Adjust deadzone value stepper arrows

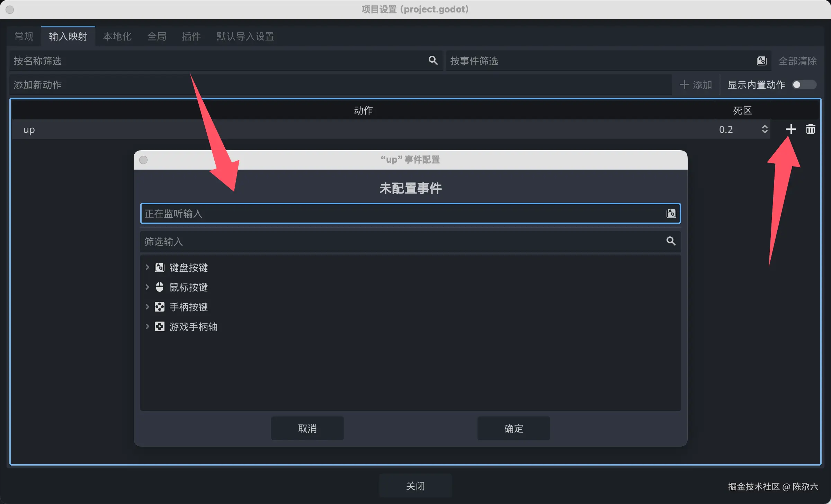coord(765,129)
